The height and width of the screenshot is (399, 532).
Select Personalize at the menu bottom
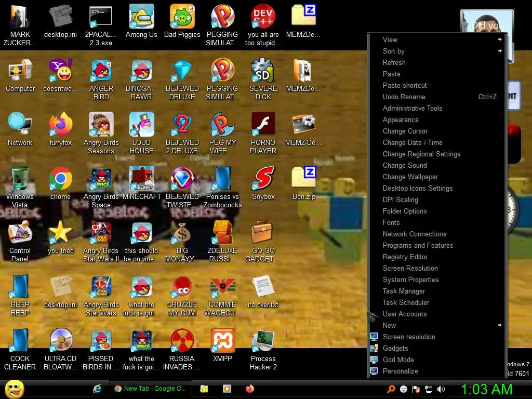(437, 371)
